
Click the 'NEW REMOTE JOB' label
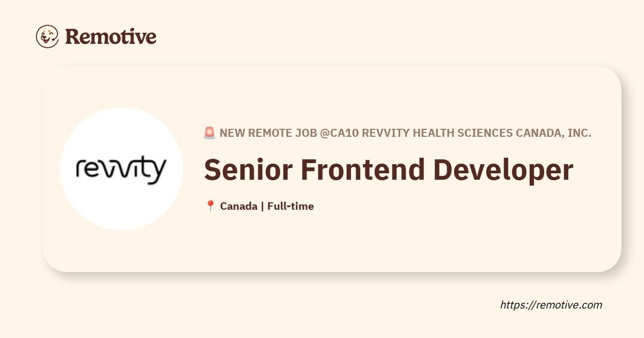268,133
